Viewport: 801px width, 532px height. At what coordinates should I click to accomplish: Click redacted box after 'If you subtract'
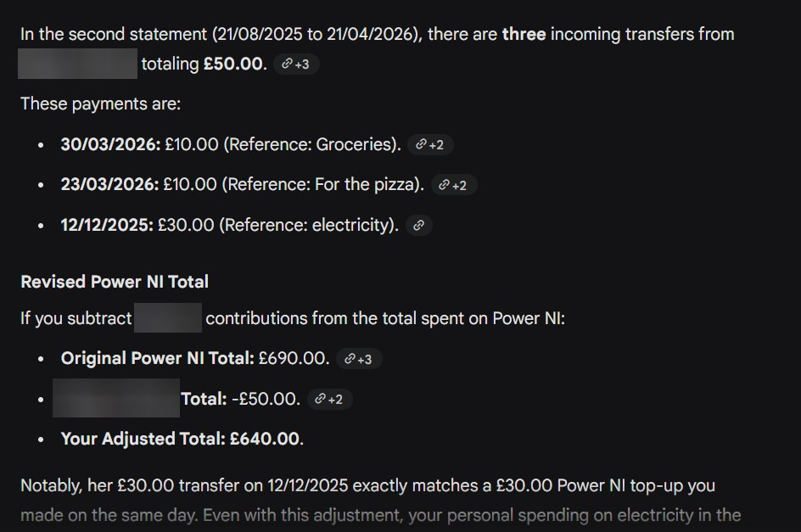tap(168, 318)
